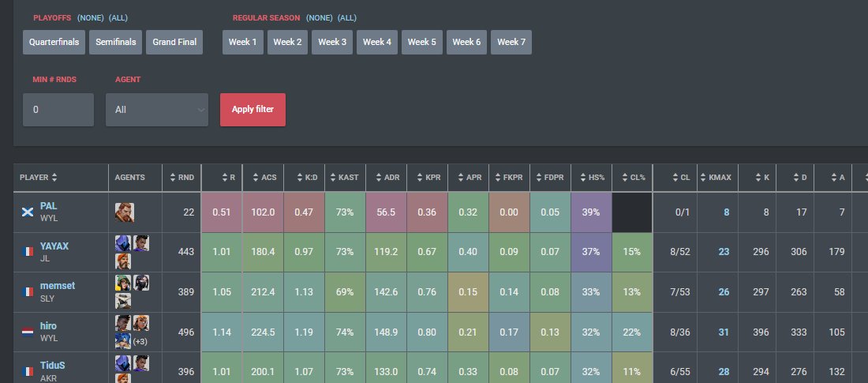Open the Agent dropdown
The image size is (868, 383).
[157, 110]
